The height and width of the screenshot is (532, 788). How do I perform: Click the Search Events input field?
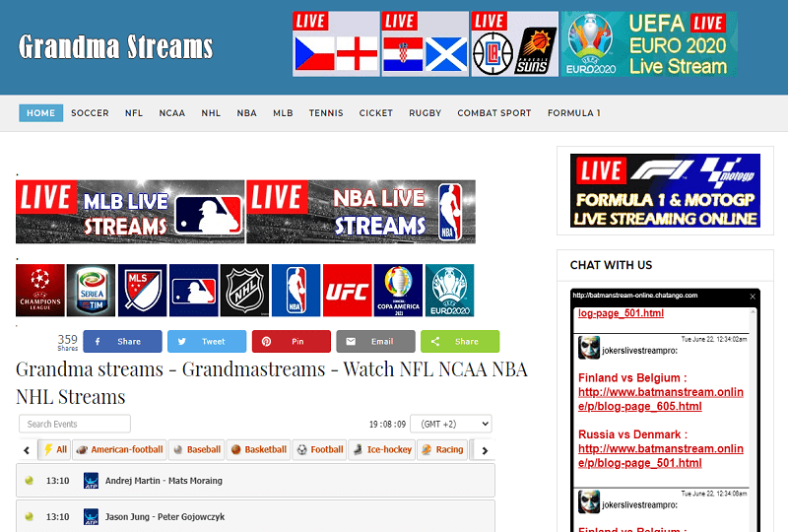click(75, 424)
